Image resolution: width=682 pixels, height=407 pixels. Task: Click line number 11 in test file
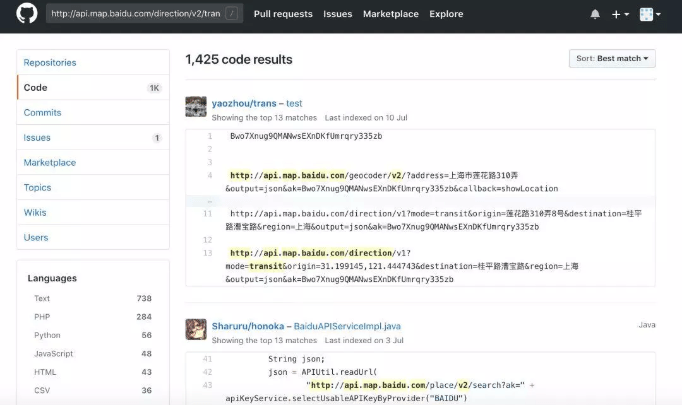coord(207,214)
